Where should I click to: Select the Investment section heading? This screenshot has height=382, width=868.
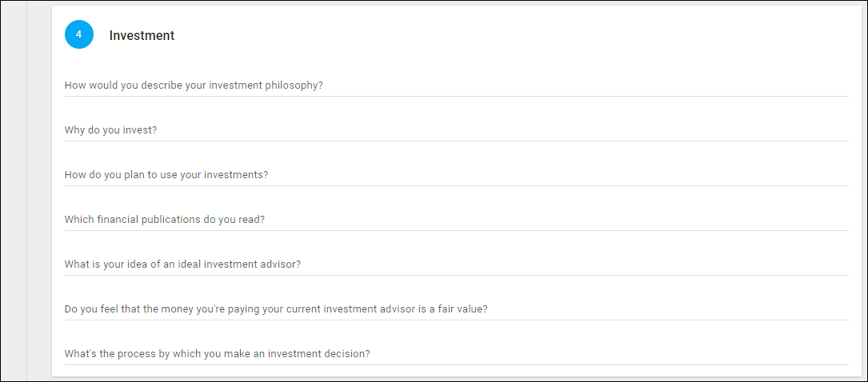pyautogui.click(x=142, y=36)
